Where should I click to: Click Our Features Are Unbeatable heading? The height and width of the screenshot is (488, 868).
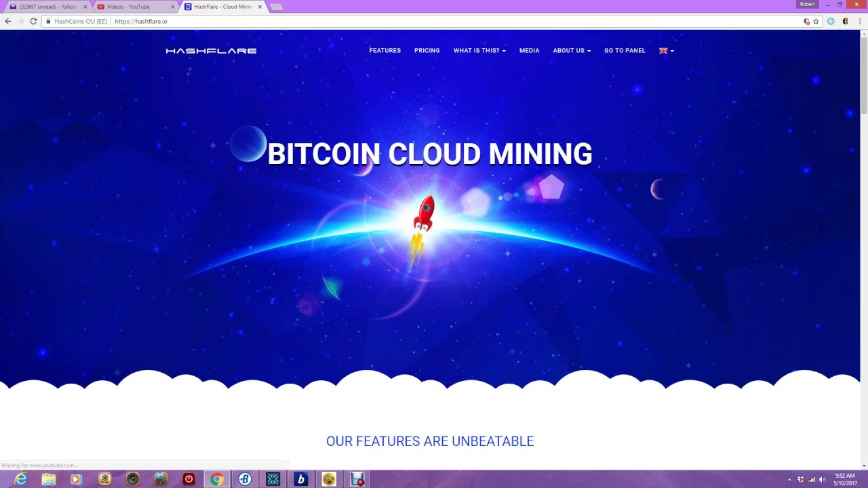pyautogui.click(x=430, y=441)
